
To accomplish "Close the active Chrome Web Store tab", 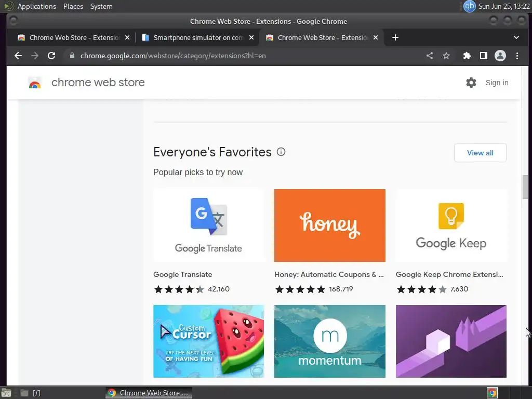I will coord(376,37).
